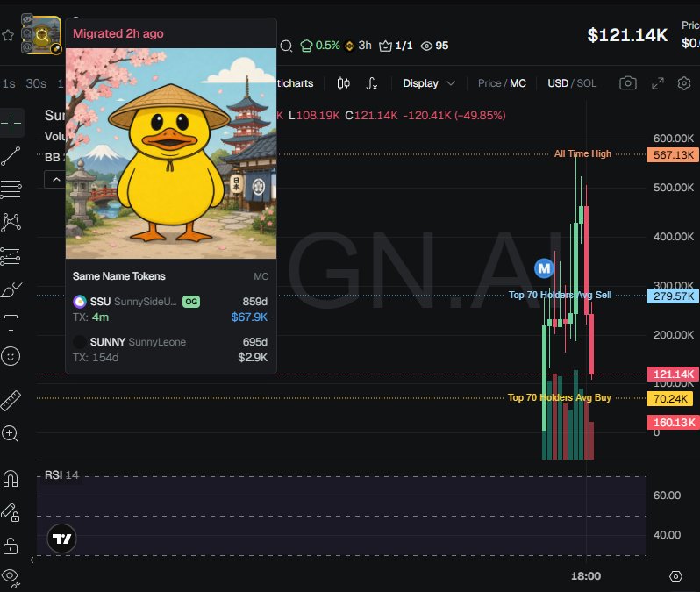The image size is (700, 592).
Task: Click the SUNNY SunnyLeone same-name token row
Action: tap(170, 350)
